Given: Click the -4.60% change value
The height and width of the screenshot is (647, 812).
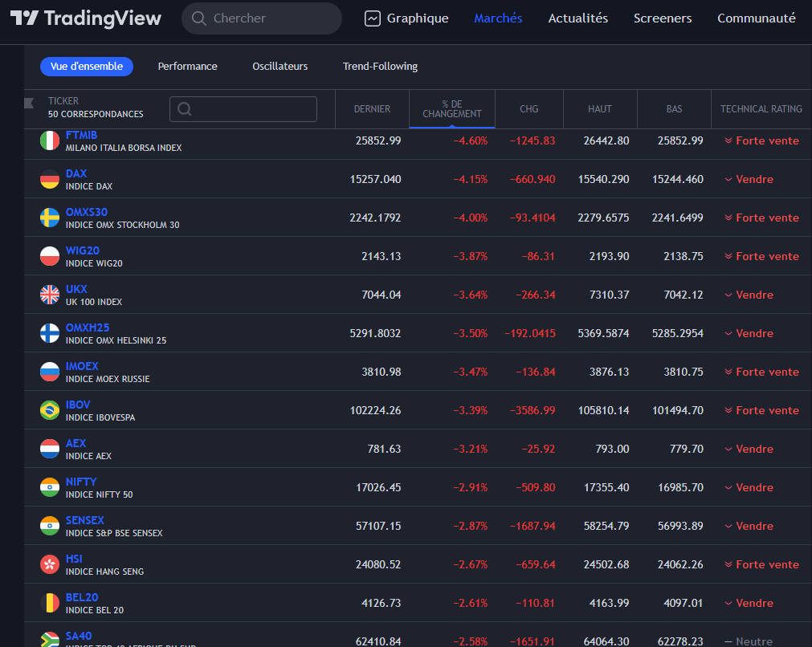Looking at the screenshot, I should [x=470, y=140].
